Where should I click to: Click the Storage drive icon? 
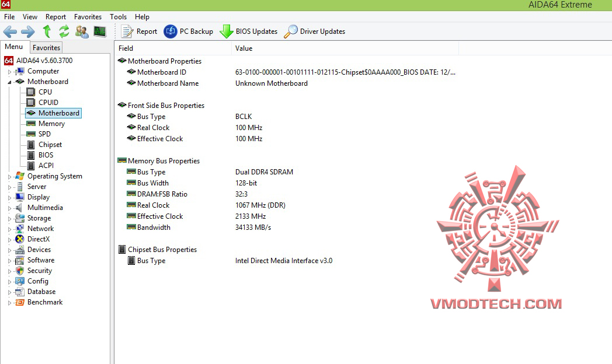tap(19, 218)
